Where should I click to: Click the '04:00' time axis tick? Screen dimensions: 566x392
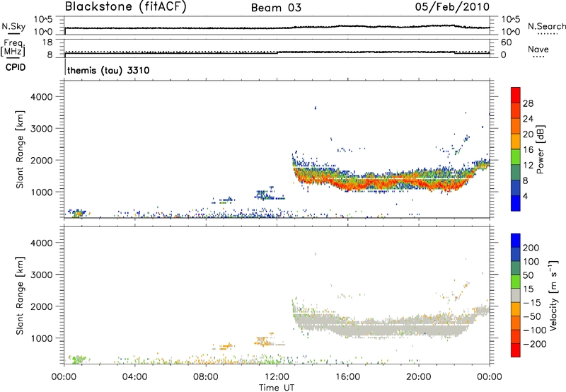[134, 377]
